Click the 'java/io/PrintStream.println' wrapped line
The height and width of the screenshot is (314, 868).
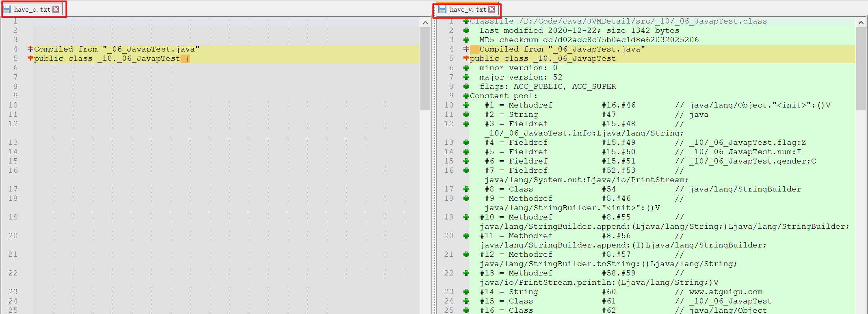[x=599, y=282]
